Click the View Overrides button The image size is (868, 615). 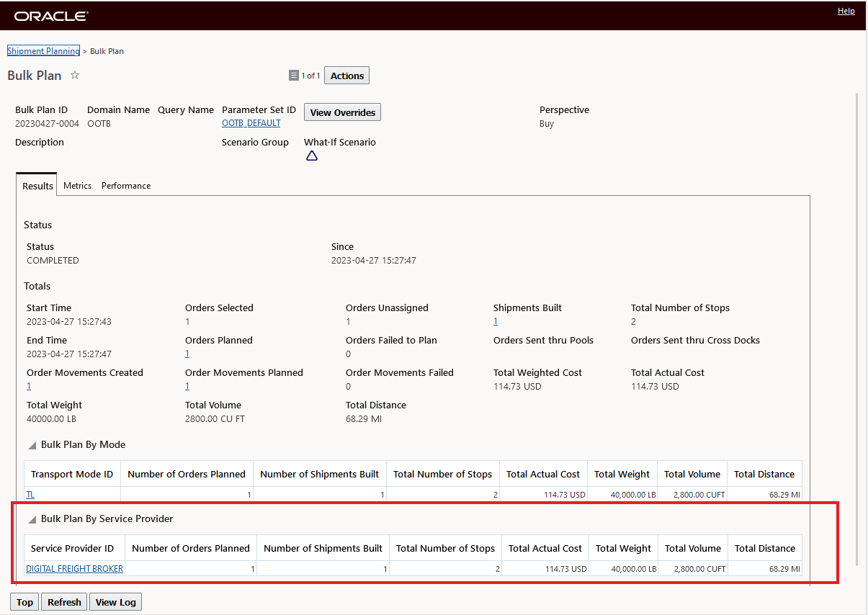coord(343,112)
